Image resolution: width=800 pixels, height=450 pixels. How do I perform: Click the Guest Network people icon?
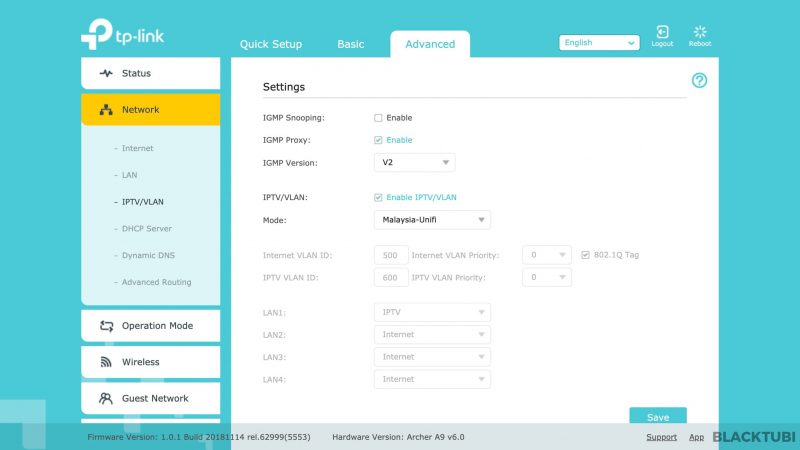pyautogui.click(x=106, y=398)
